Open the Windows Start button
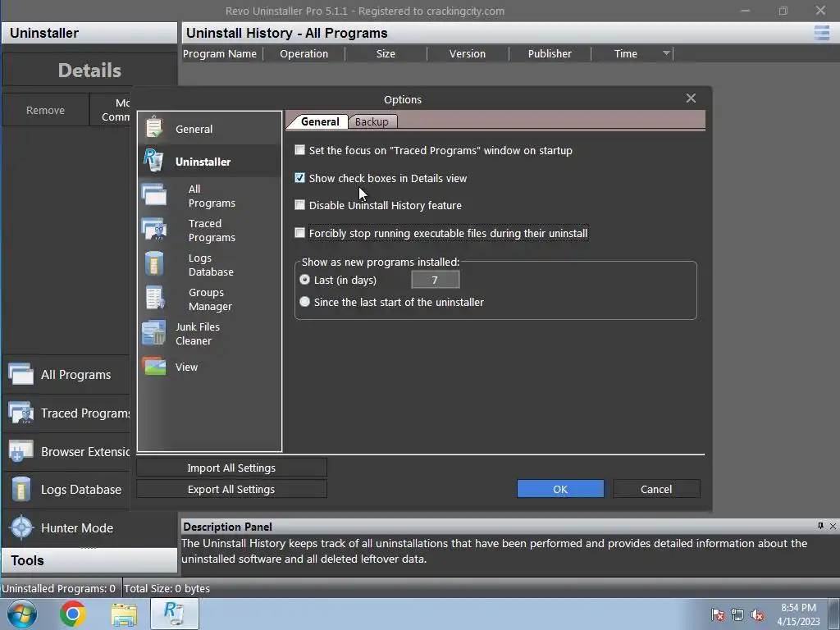 tap(22, 614)
